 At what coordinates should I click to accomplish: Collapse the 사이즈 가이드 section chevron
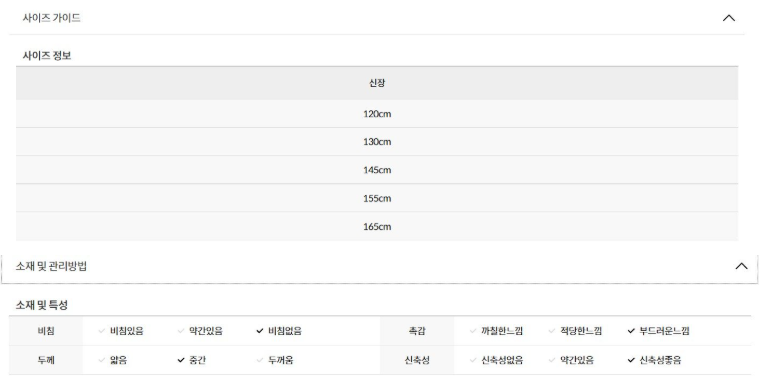point(728,18)
